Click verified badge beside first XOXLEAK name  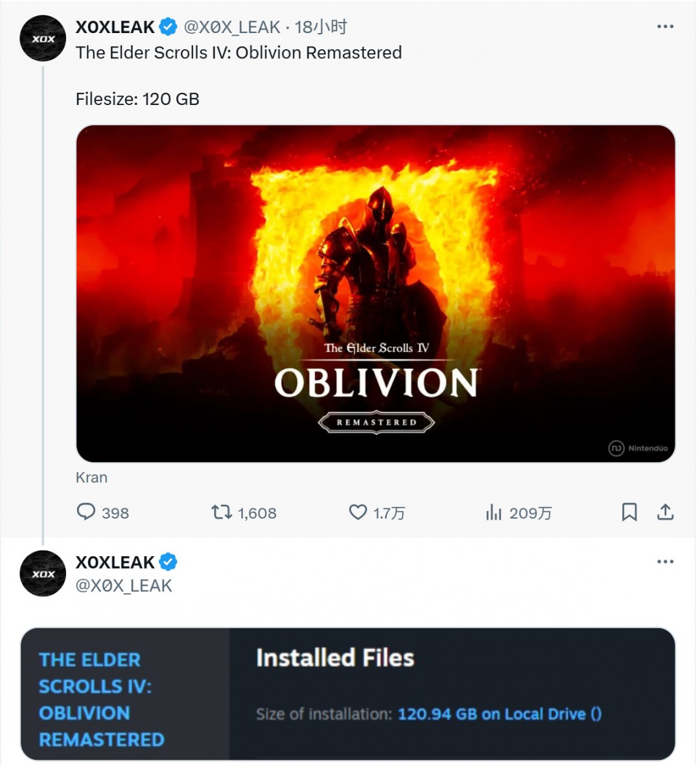pos(169,27)
